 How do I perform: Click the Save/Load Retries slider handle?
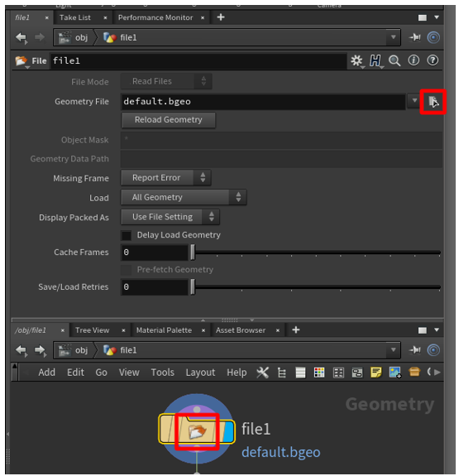click(193, 287)
